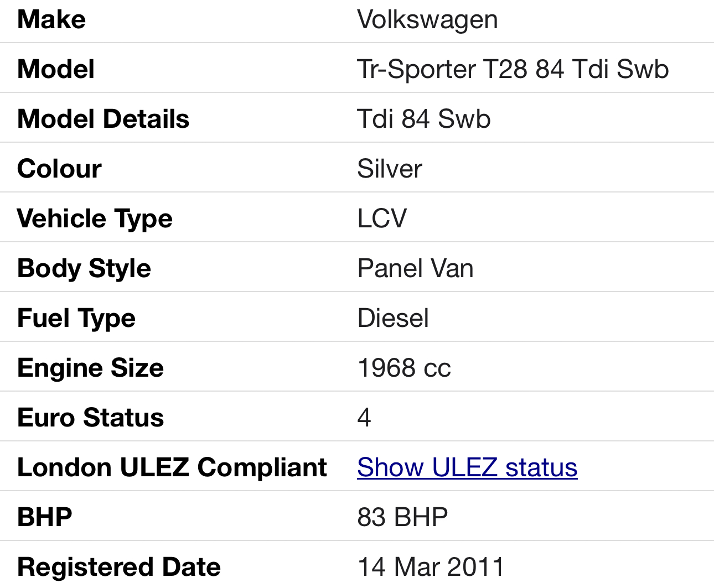Click the Body Style label
The height and width of the screenshot is (588, 714).
[84, 269]
